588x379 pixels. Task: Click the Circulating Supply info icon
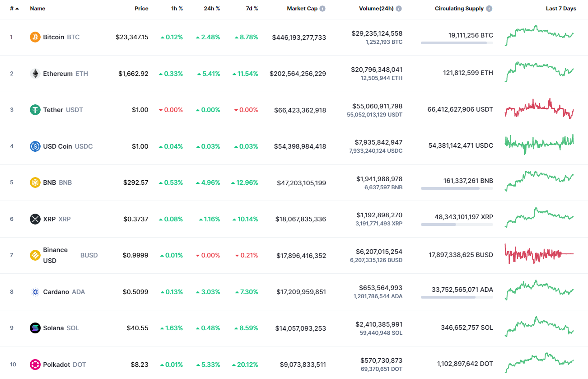click(489, 8)
